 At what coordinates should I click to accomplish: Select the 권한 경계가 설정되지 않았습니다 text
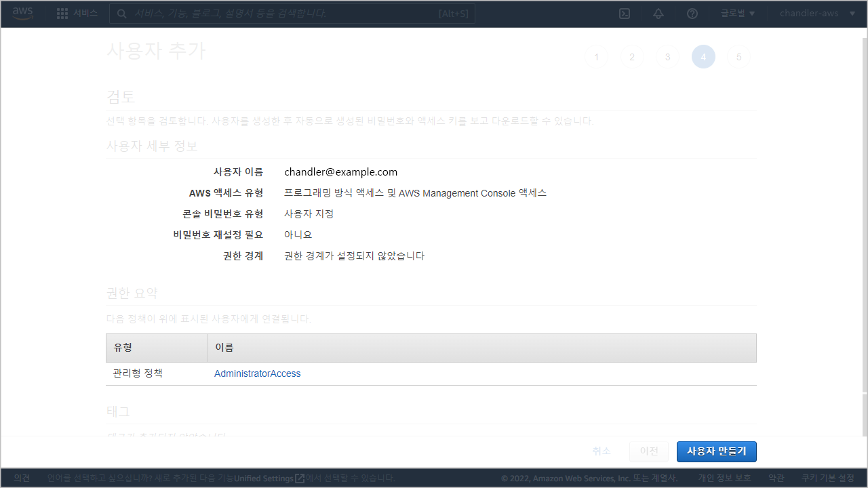click(x=355, y=256)
